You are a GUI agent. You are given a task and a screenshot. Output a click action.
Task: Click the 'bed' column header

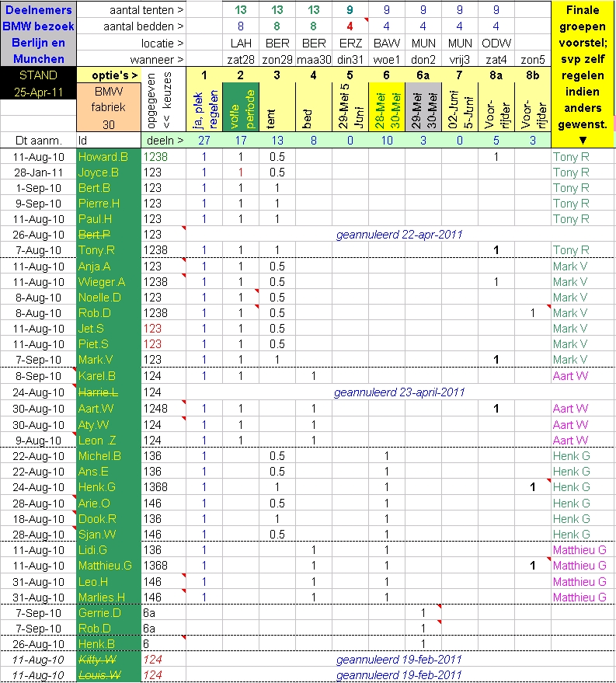tap(313, 107)
